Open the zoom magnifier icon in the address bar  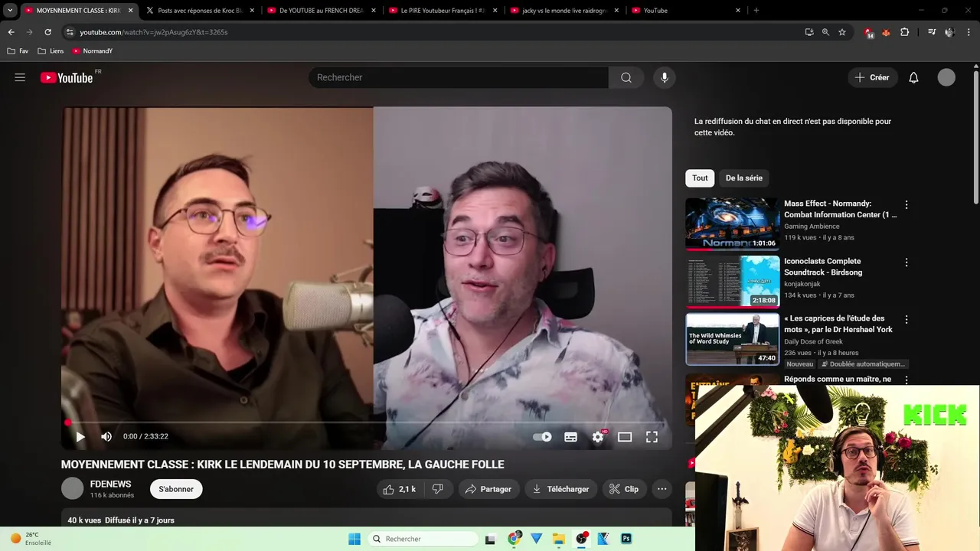825,32
